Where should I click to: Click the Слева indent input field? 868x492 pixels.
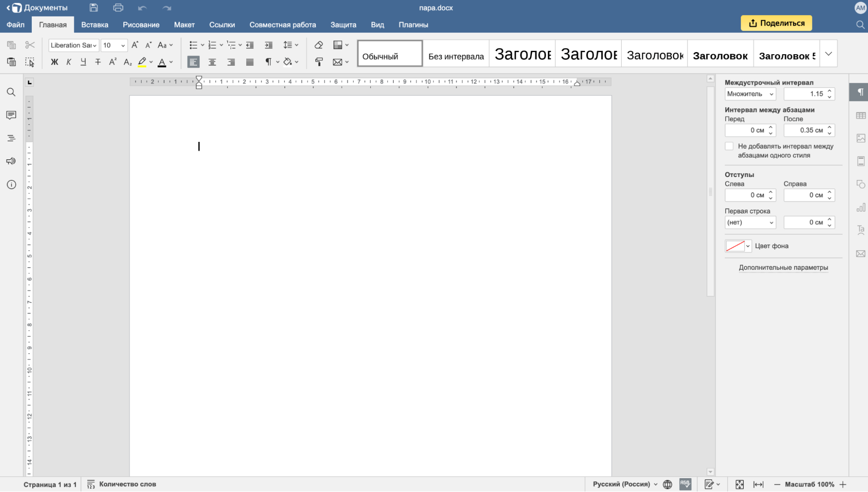point(746,195)
